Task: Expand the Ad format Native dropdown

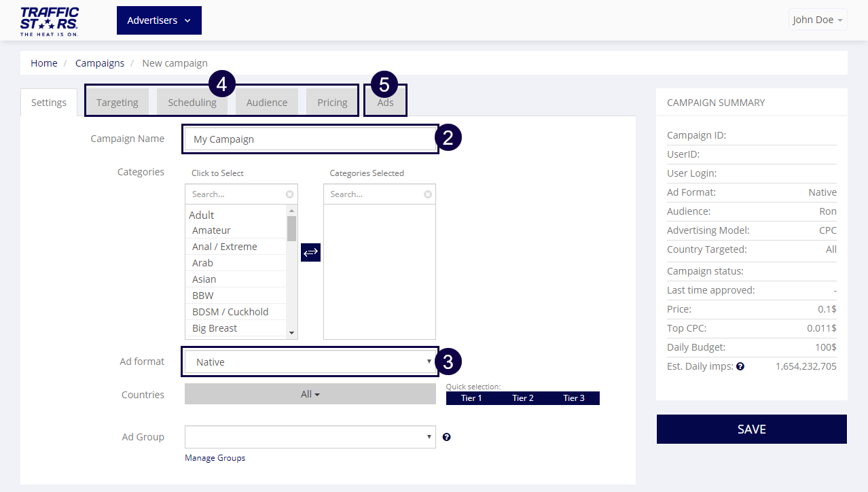Action: tap(310, 362)
